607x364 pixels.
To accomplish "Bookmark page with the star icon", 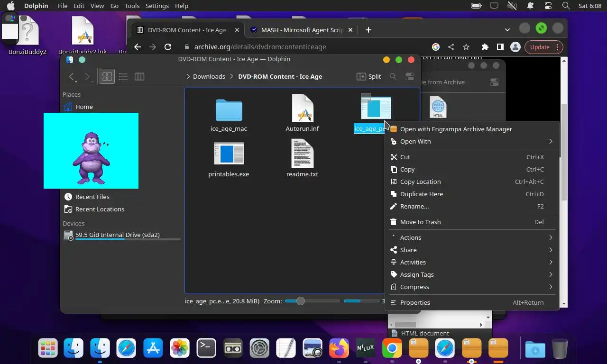I will [466, 47].
